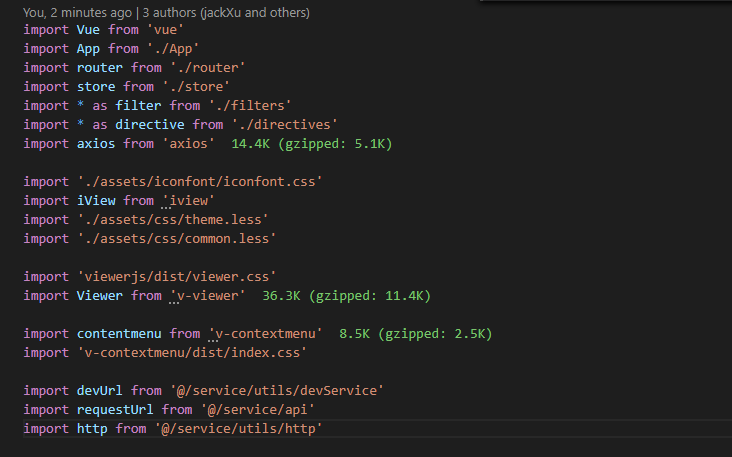Click the three-dot hint under 'v-viewer' string
The width and height of the screenshot is (732, 457).
click(x=174, y=303)
